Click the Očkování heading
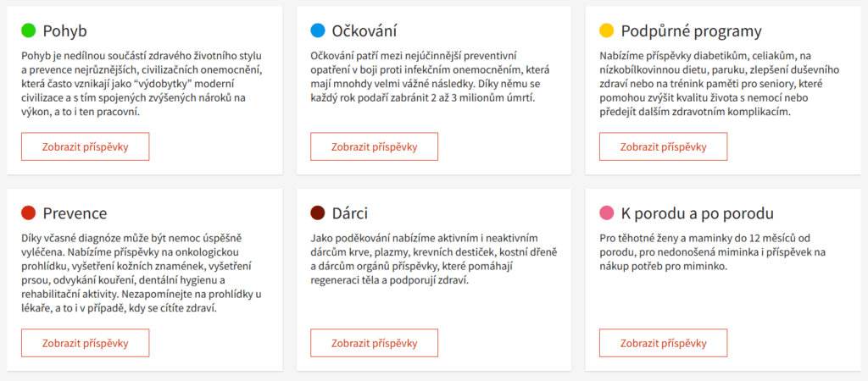This screenshot has width=868, height=381. (x=366, y=31)
